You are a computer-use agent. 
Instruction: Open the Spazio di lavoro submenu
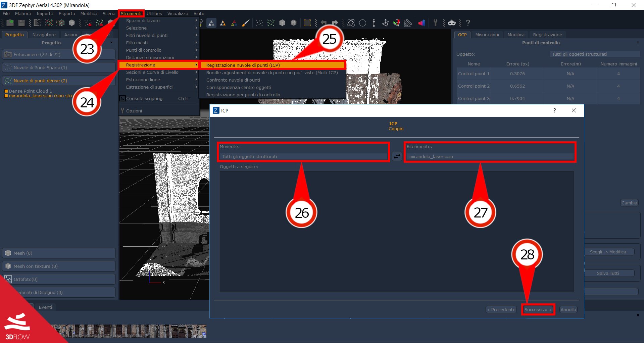(x=159, y=20)
